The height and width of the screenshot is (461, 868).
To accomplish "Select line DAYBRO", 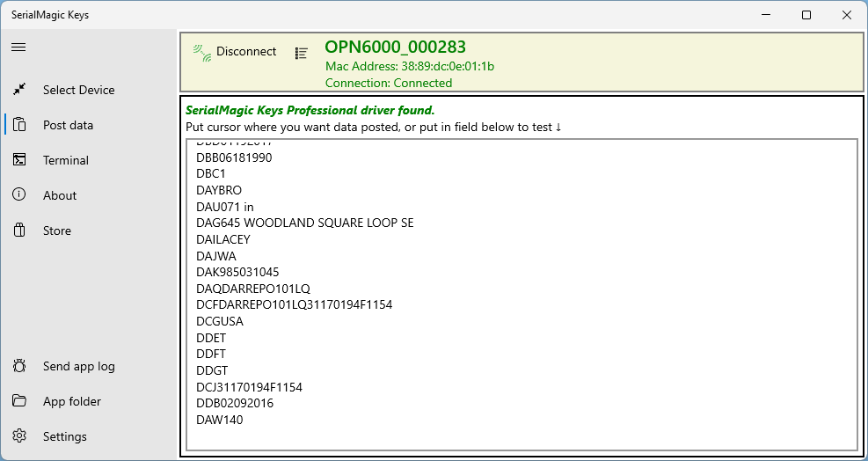I will coord(219,191).
